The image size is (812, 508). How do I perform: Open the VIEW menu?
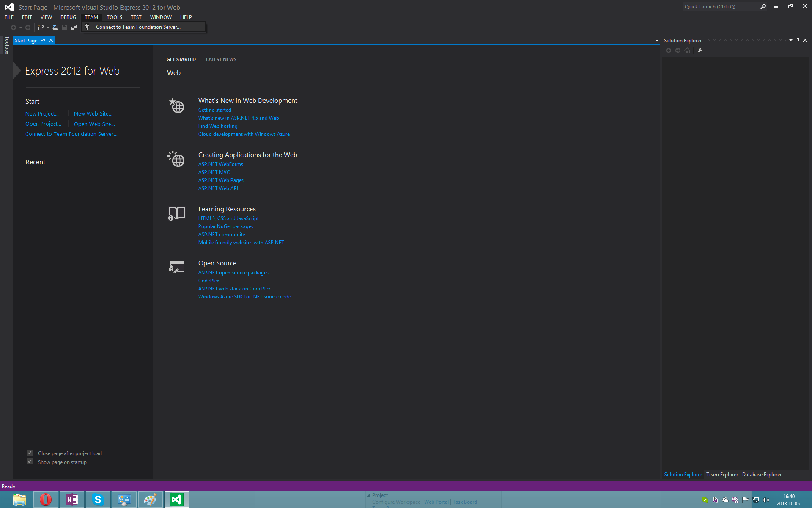[46, 17]
